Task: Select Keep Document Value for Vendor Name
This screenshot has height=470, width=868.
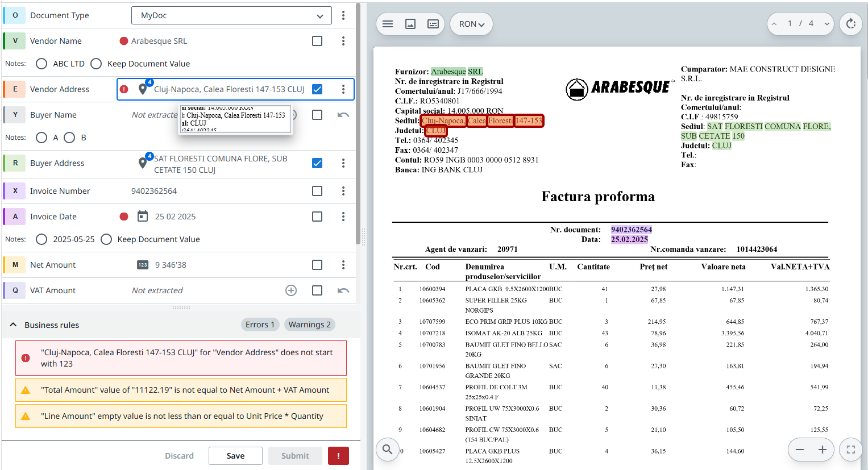Action: coord(96,64)
